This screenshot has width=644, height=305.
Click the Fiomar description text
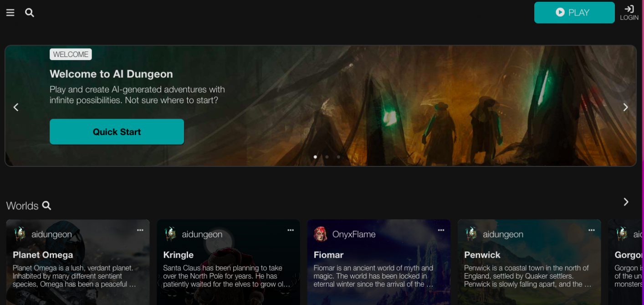(373, 276)
